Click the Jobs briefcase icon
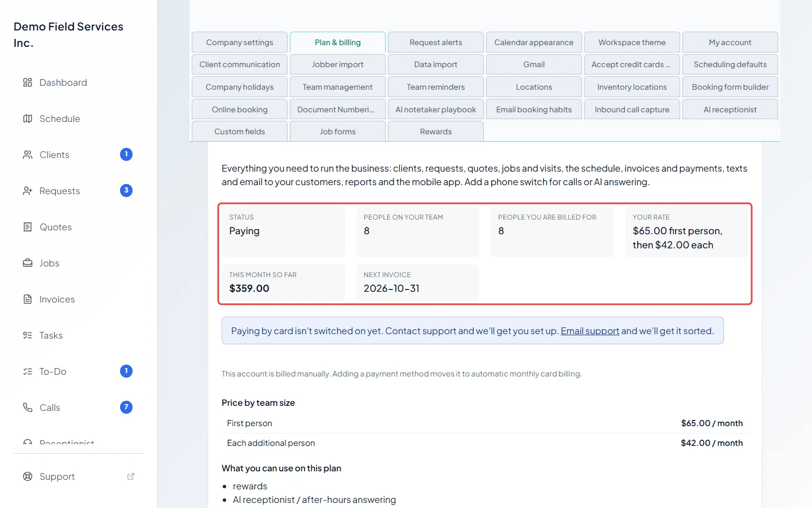The image size is (812, 508). (x=28, y=263)
